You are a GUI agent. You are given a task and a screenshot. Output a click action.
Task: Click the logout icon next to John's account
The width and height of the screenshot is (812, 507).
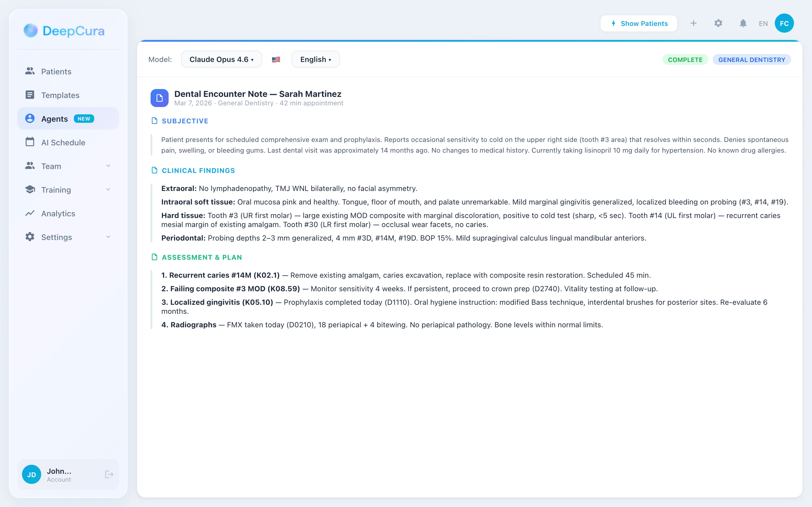click(x=109, y=474)
